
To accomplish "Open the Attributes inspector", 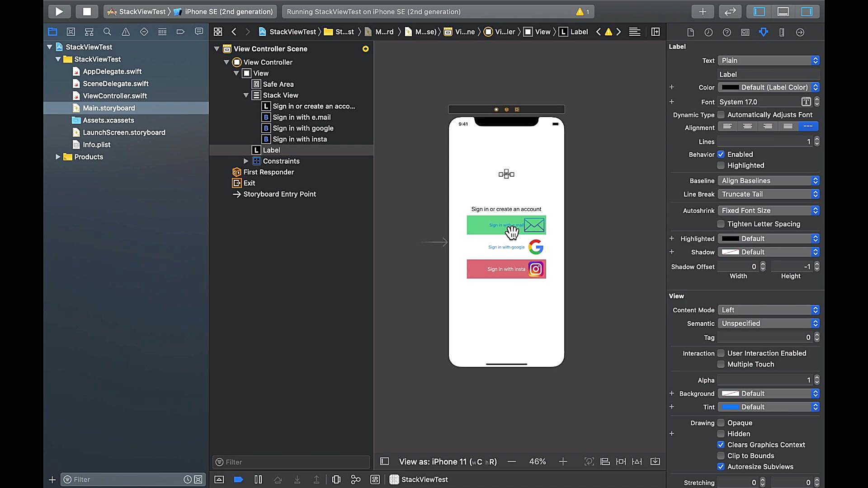I will [x=764, y=32].
